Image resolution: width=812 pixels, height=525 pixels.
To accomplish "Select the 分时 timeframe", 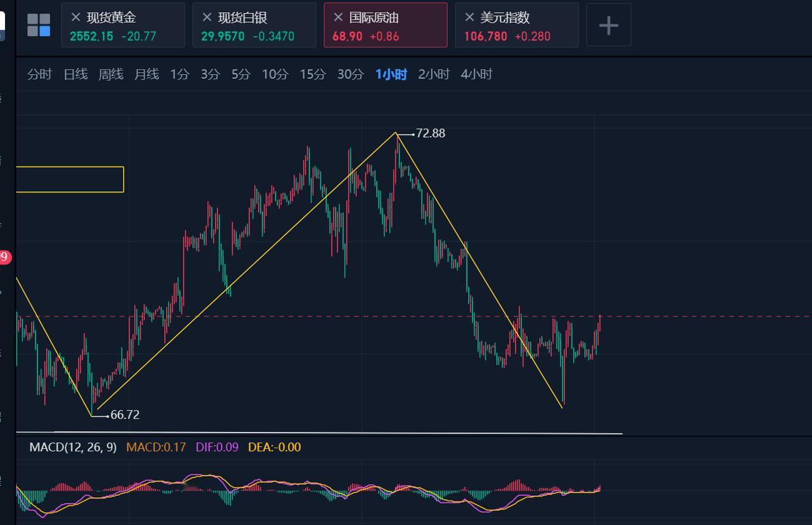I will pyautogui.click(x=39, y=74).
